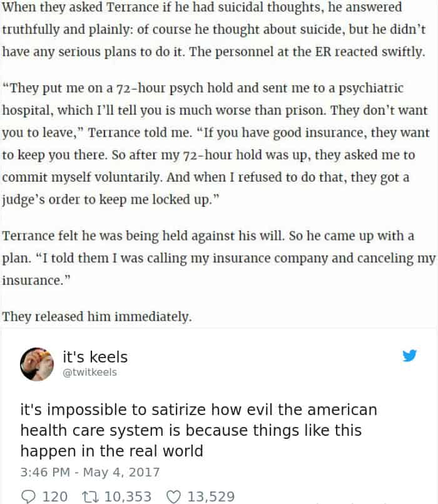Click the line "happen in the real world"

112,451
